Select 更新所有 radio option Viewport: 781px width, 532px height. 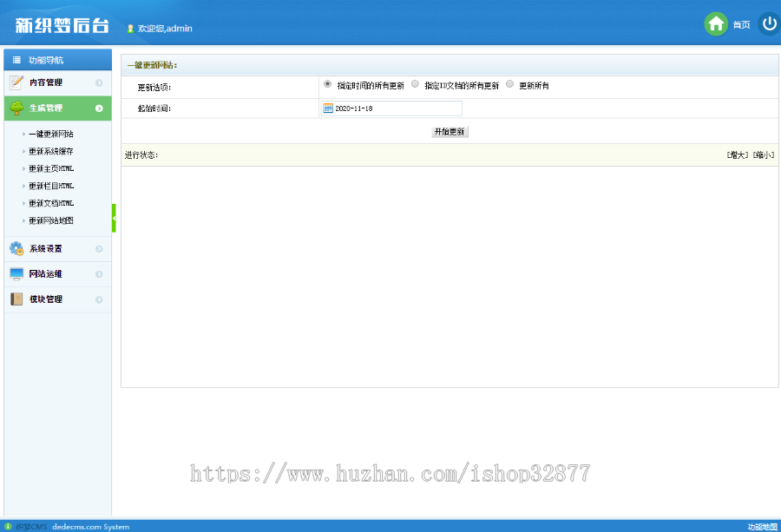(x=509, y=84)
